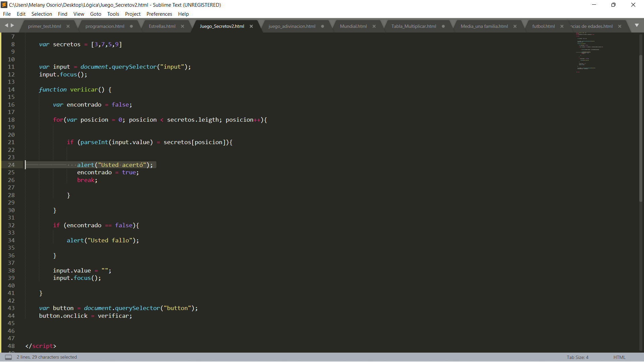Switch to juego_adivinacion.html tab
644x362 pixels.
coord(292,26)
